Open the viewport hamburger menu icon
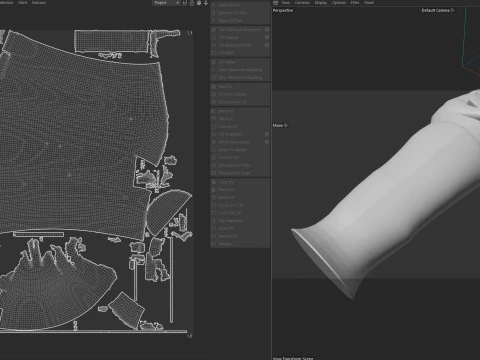Screen dimensions: 480x360 coord(275,3)
